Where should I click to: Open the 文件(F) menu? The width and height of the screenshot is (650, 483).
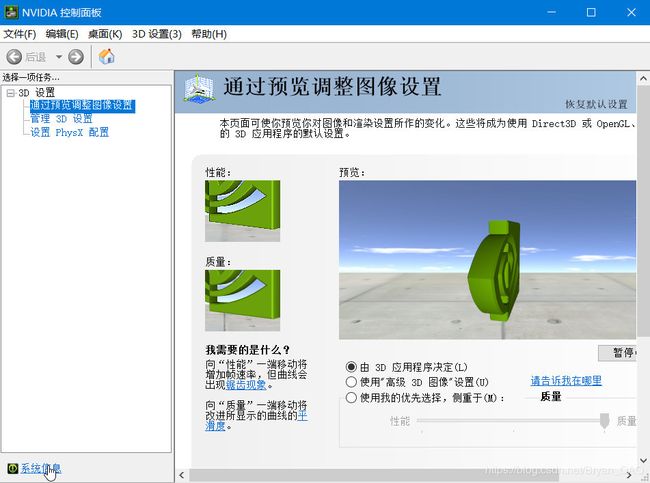(x=19, y=34)
